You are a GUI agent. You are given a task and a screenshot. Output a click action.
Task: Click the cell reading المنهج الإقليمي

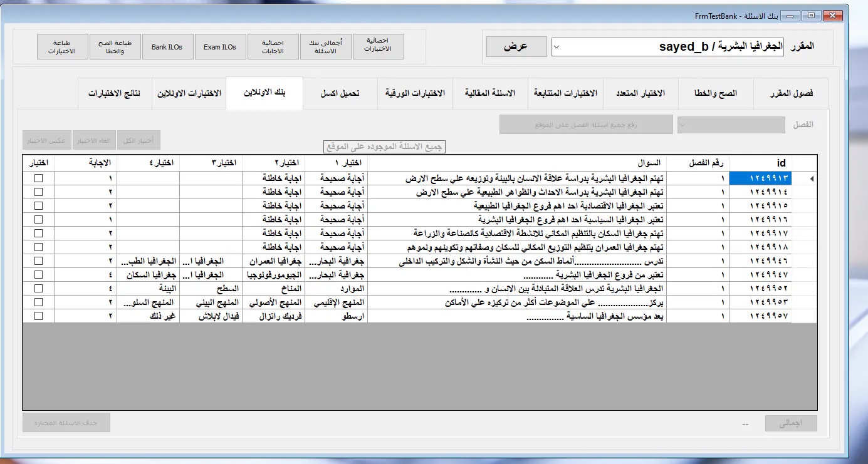(x=336, y=302)
